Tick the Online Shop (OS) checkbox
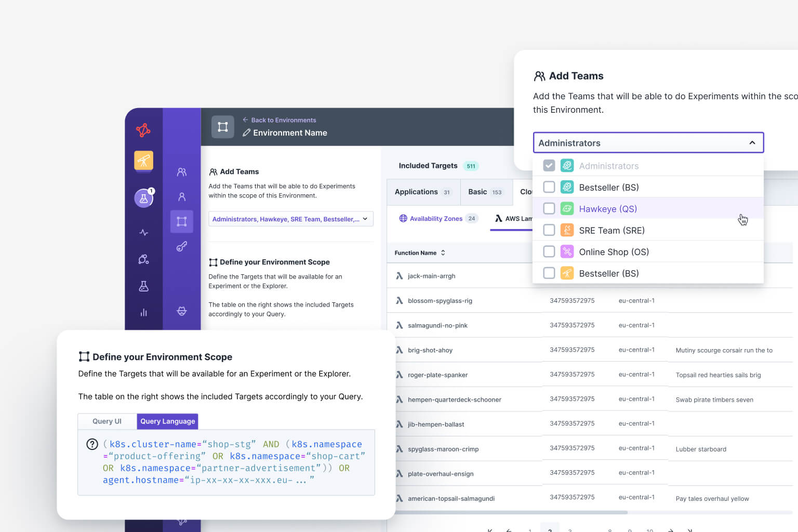Screen dimensions: 798x532 (549, 252)
